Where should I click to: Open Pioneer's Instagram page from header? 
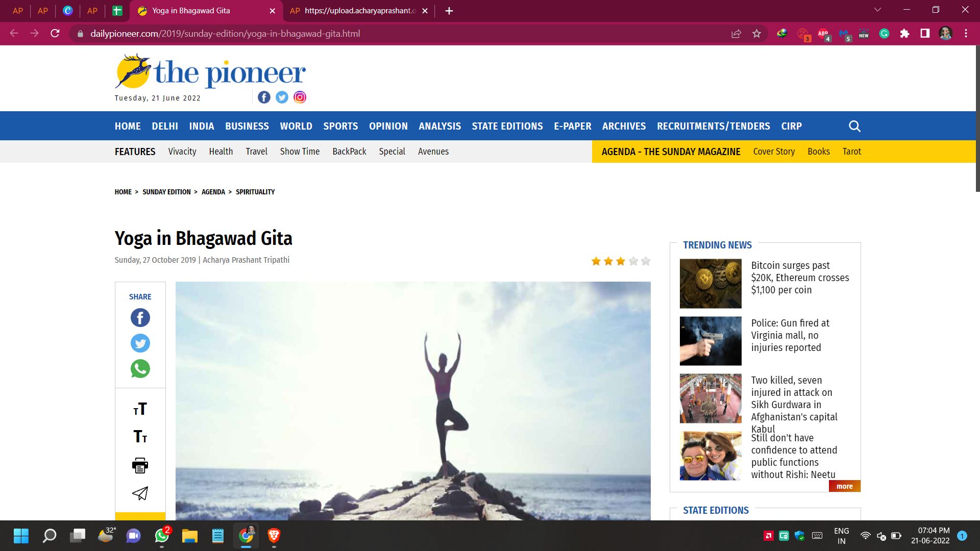tap(300, 97)
